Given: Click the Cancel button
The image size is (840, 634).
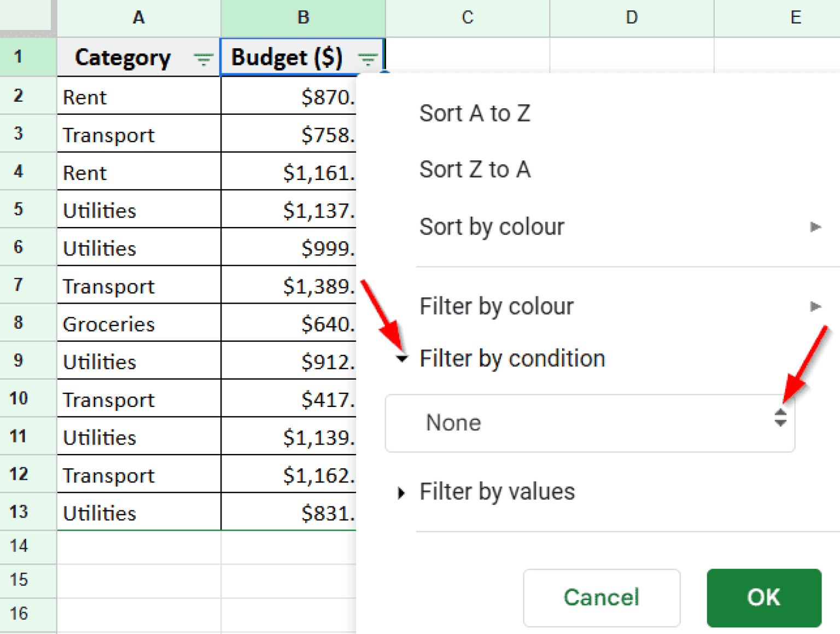Looking at the screenshot, I should pos(601,598).
